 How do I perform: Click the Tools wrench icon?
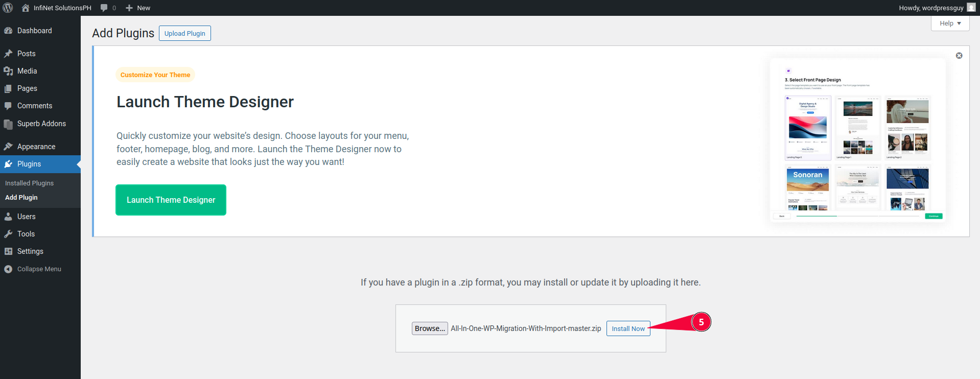click(x=8, y=234)
